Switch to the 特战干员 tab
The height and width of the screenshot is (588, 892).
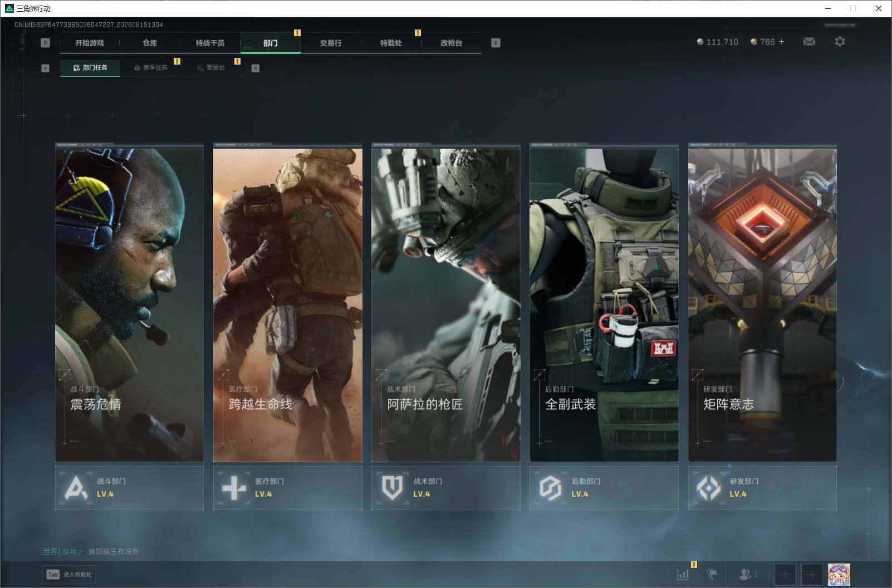click(210, 43)
